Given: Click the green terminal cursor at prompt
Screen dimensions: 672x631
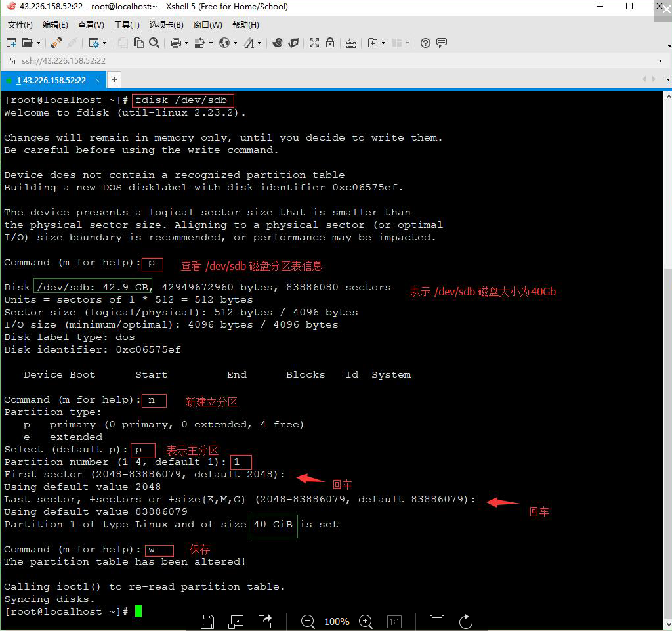Looking at the screenshot, I should 138,611.
